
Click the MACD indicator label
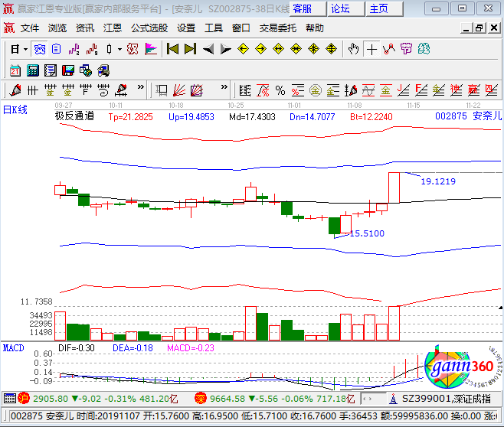[14, 348]
